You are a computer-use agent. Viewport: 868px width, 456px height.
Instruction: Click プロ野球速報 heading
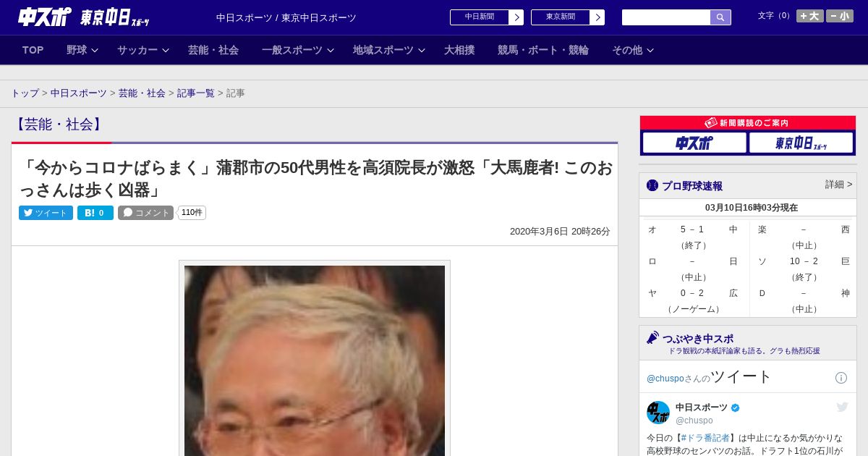tap(692, 186)
